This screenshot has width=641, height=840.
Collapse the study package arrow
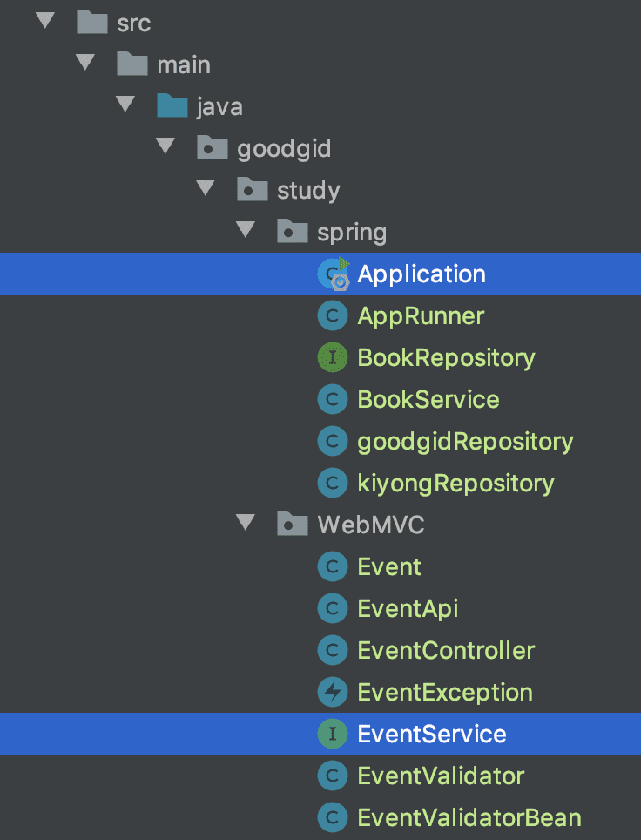206,187
